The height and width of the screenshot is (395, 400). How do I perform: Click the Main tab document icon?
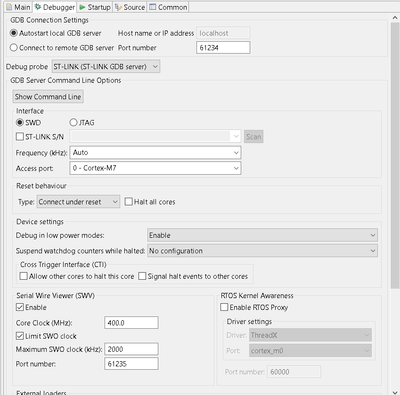(x=9, y=7)
